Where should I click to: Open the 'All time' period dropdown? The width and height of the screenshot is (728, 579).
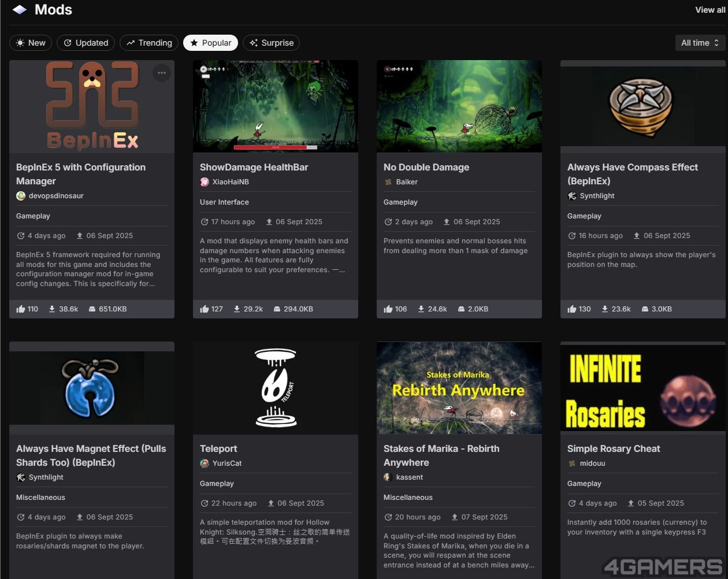[700, 43]
